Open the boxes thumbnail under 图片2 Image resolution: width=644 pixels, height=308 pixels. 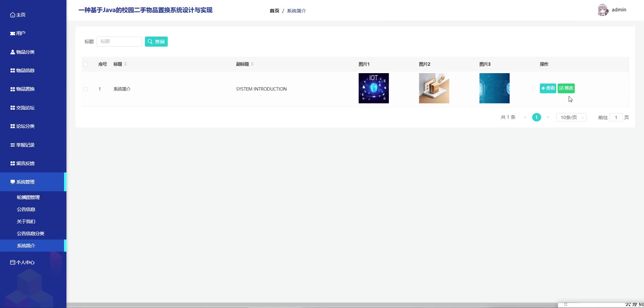(434, 88)
